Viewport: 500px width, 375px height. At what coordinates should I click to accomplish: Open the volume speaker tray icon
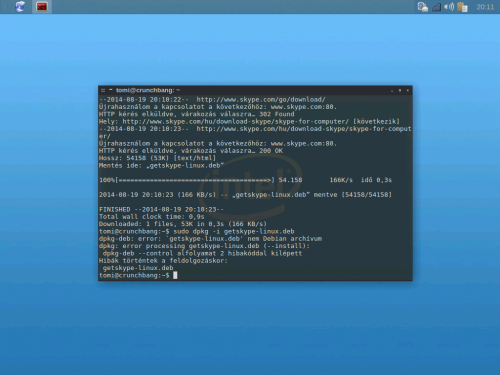coord(449,7)
